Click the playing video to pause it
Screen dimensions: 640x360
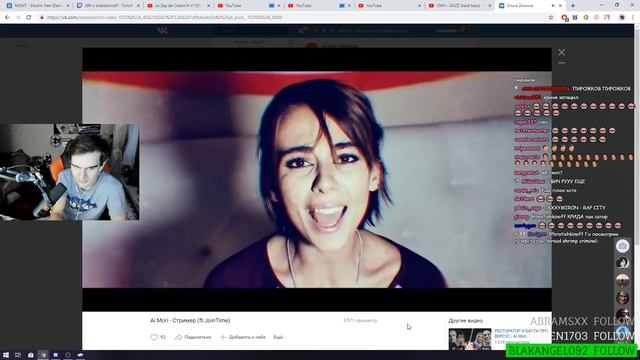coord(317,180)
